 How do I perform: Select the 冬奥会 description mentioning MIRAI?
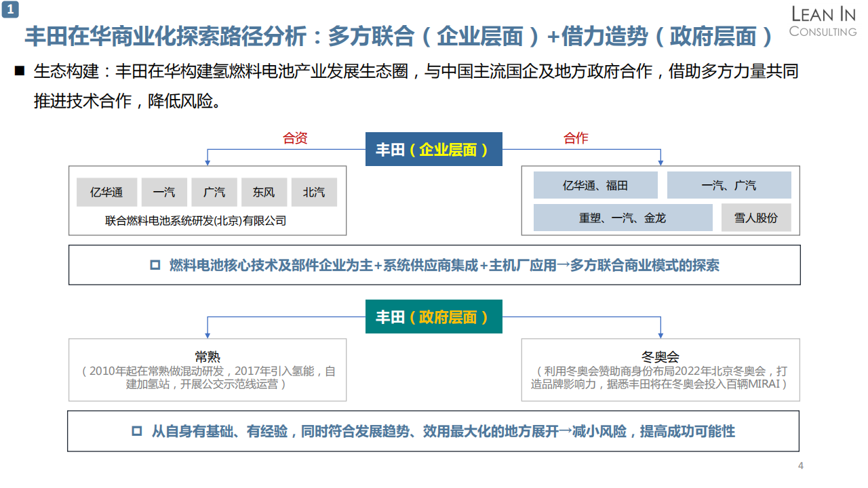(660, 378)
